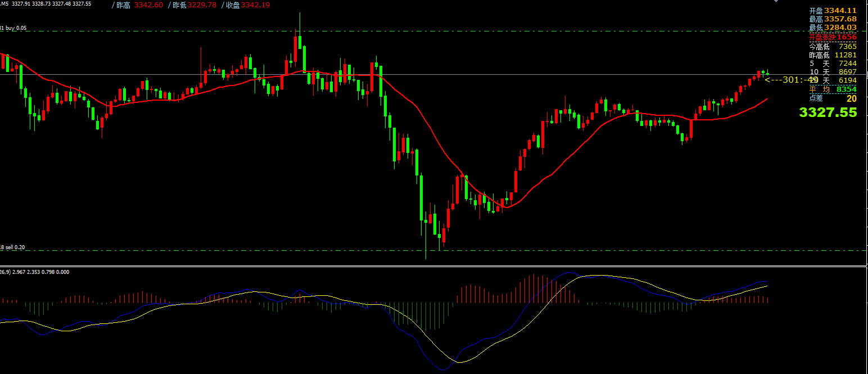868x374 pixels.
Task: Click the 昨高 3342.60 label
Action: pos(139,4)
